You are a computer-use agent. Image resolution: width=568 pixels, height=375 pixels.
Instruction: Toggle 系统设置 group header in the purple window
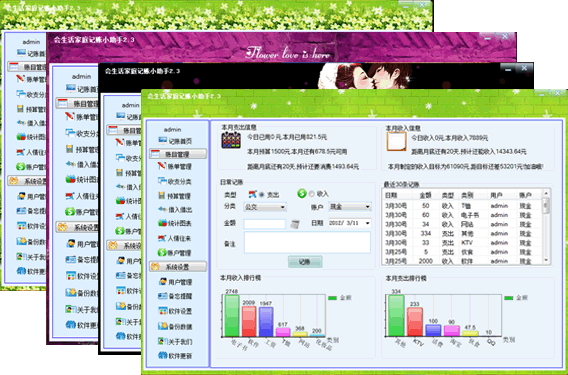click(x=77, y=227)
